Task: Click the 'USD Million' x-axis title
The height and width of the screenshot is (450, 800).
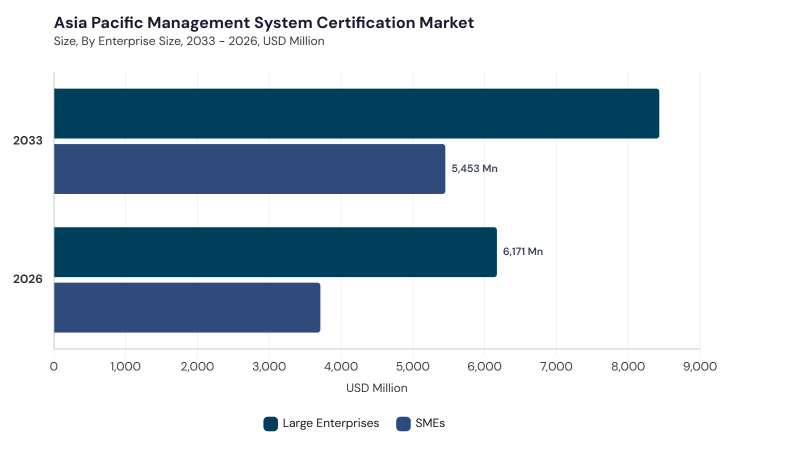Action: pos(377,388)
